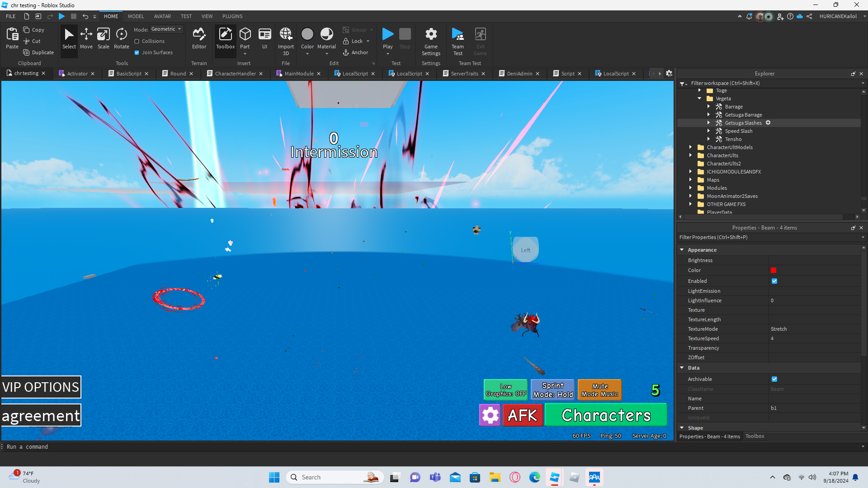The image size is (868, 488).
Task: Click the red Color property swatch
Action: (x=774, y=270)
